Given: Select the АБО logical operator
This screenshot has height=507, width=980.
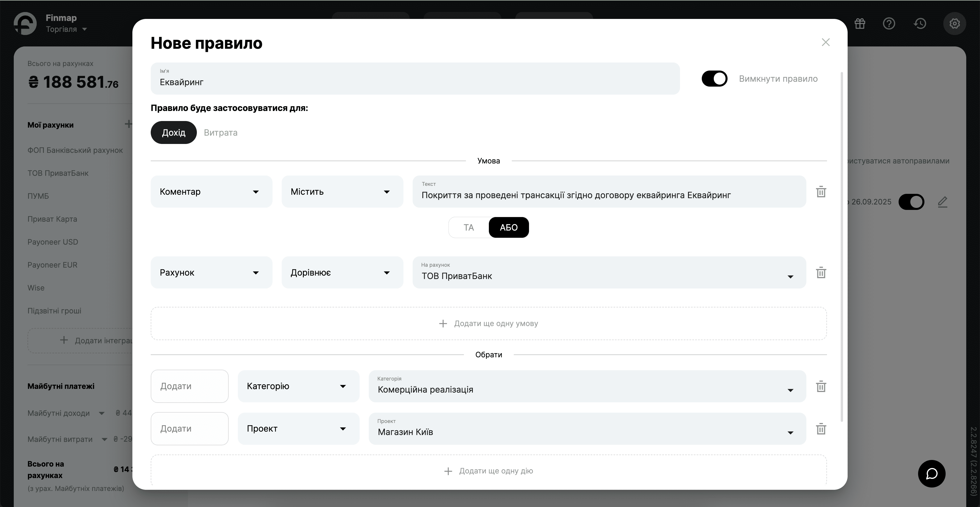Looking at the screenshot, I should (x=508, y=228).
